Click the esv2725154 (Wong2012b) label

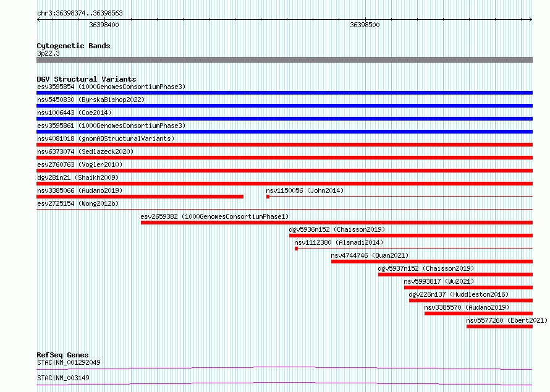[78, 203]
